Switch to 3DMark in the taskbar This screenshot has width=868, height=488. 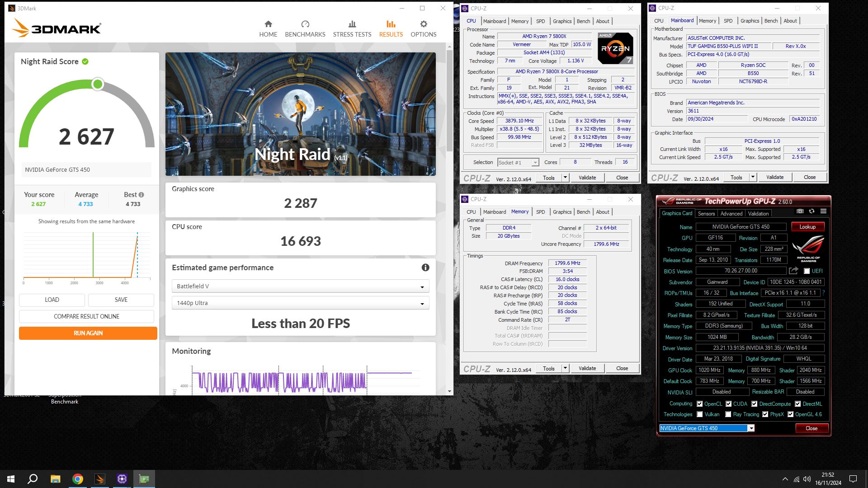[x=100, y=479]
